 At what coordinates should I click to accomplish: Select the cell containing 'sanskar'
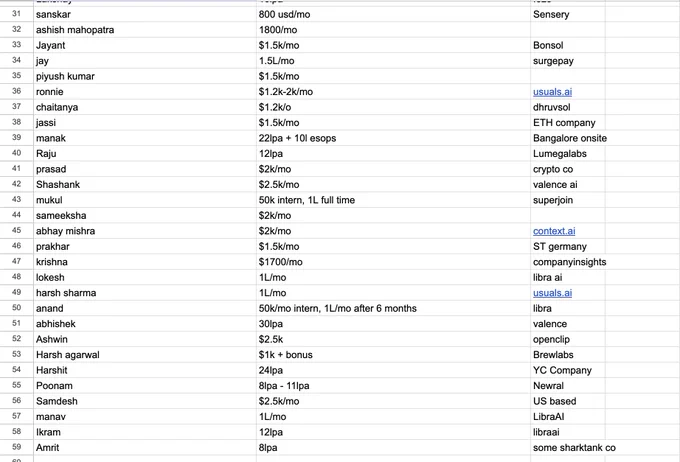[x=145, y=14]
